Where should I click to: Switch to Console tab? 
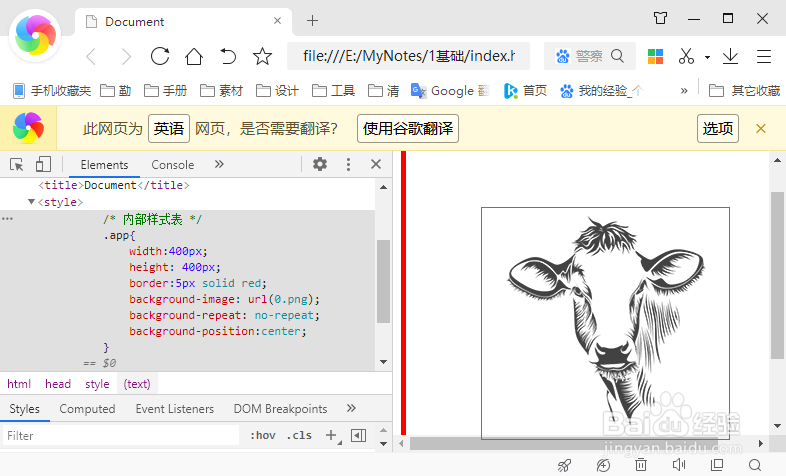tap(172, 165)
